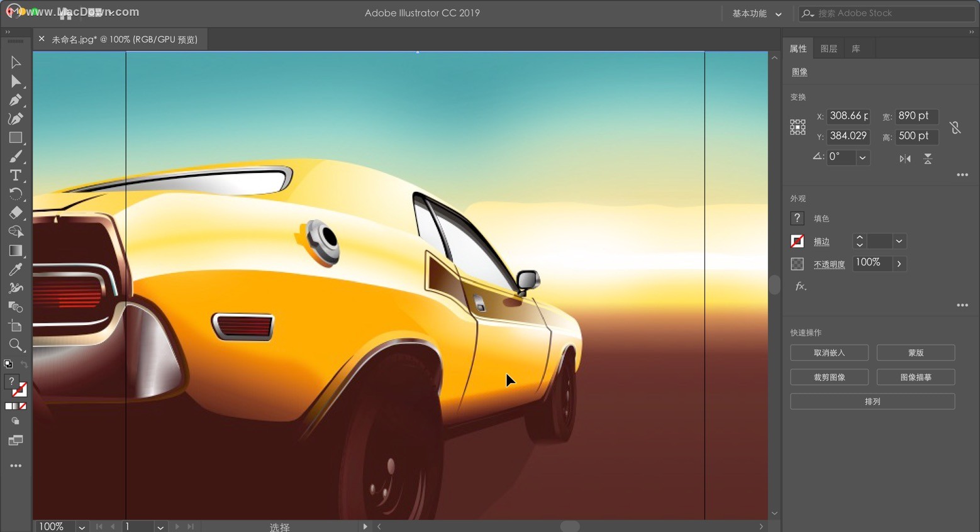Open the 不透明度 panel link

tap(829, 264)
